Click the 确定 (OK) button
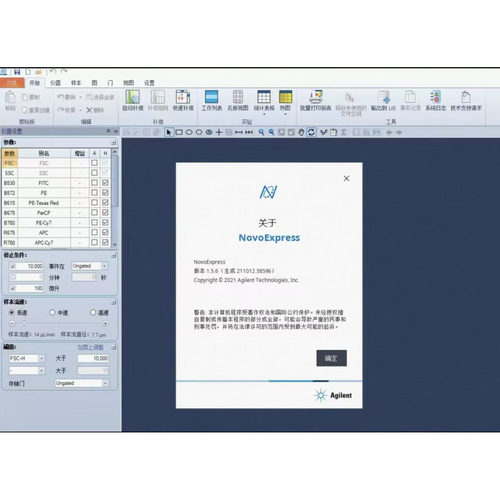Viewport: 500px width, 500px height. pyautogui.click(x=331, y=358)
